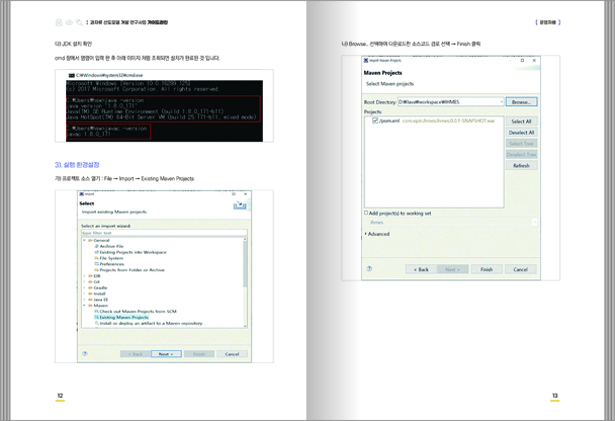The height and width of the screenshot is (421, 615).
Task: Click the Eclipse icon in the Import title bar
Action: [82, 194]
